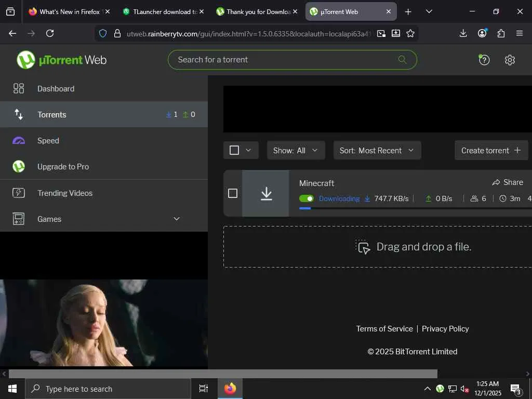532x399 pixels.
Task: Open Firefox hamburger application menu
Action: (x=519, y=33)
